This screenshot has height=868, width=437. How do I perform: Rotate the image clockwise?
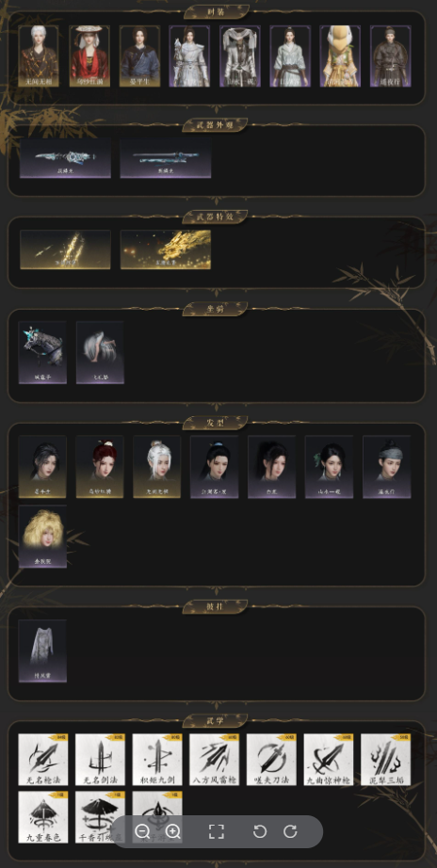tap(291, 831)
